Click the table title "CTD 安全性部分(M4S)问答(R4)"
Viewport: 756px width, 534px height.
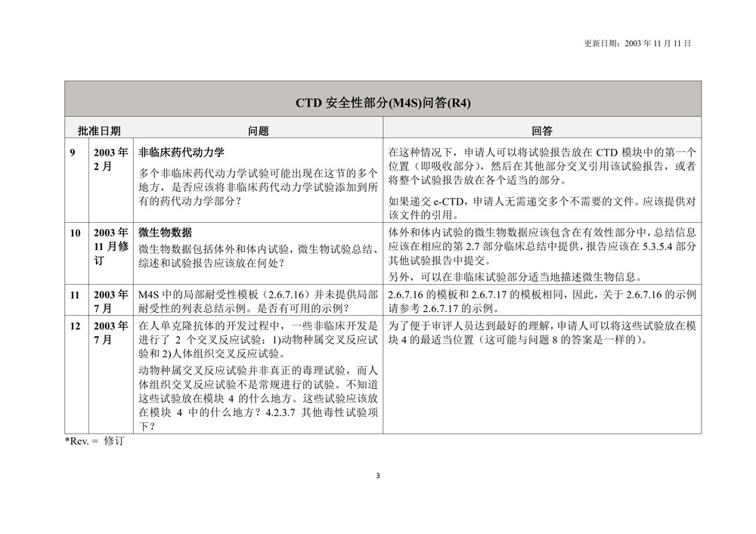[x=383, y=103]
